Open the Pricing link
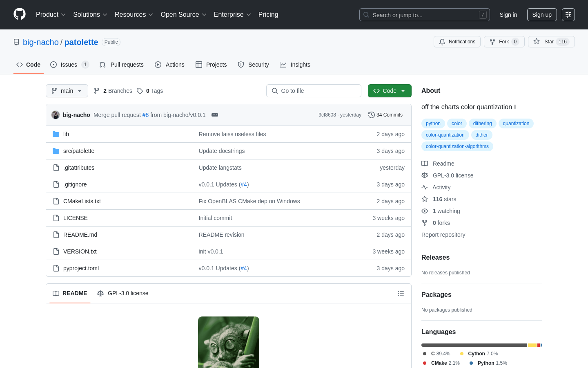Viewport: 588px width, 368px height. (x=268, y=15)
